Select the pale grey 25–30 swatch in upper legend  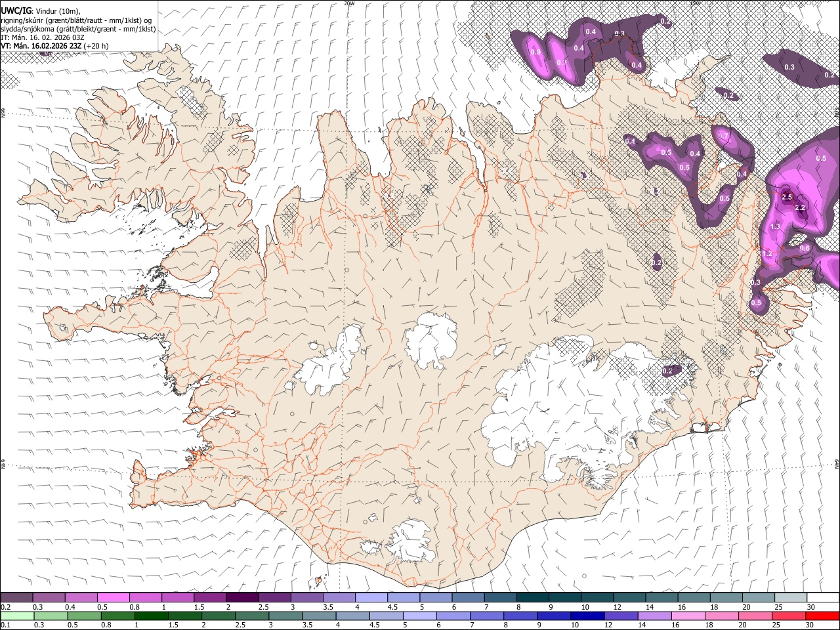pos(789,597)
